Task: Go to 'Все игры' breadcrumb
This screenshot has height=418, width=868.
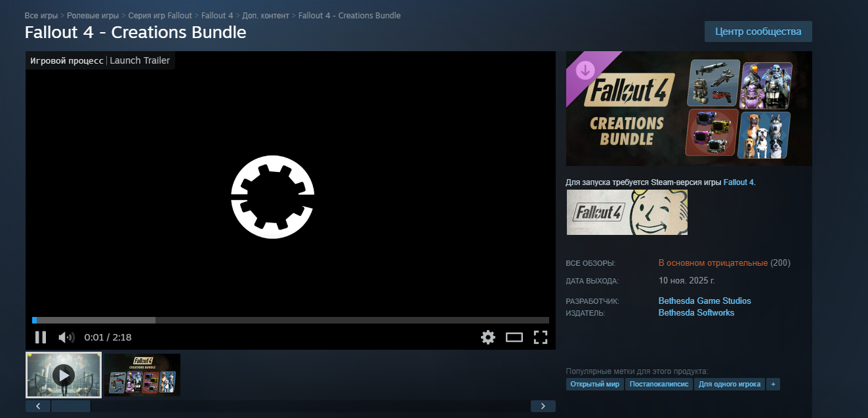Action: click(41, 15)
